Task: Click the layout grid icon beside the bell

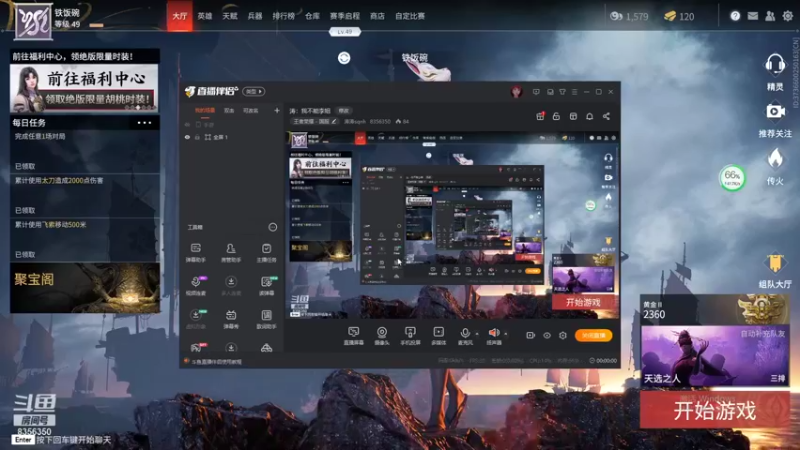Action: click(573, 116)
